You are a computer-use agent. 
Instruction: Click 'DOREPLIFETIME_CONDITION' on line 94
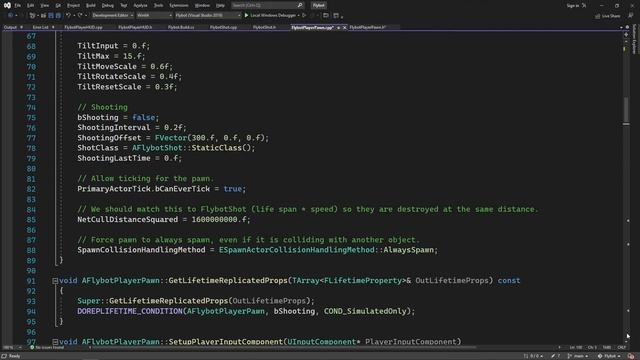tap(130, 311)
